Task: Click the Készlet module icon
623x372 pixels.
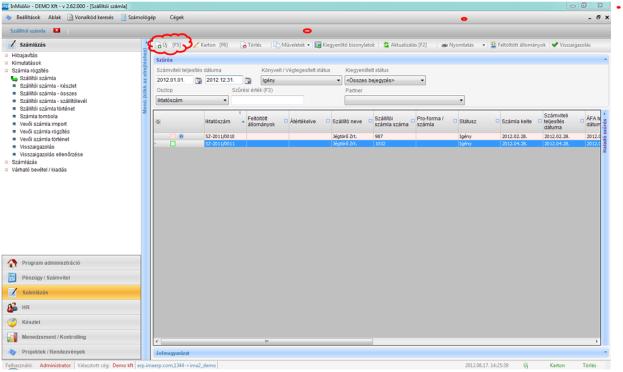Action: tap(12, 322)
